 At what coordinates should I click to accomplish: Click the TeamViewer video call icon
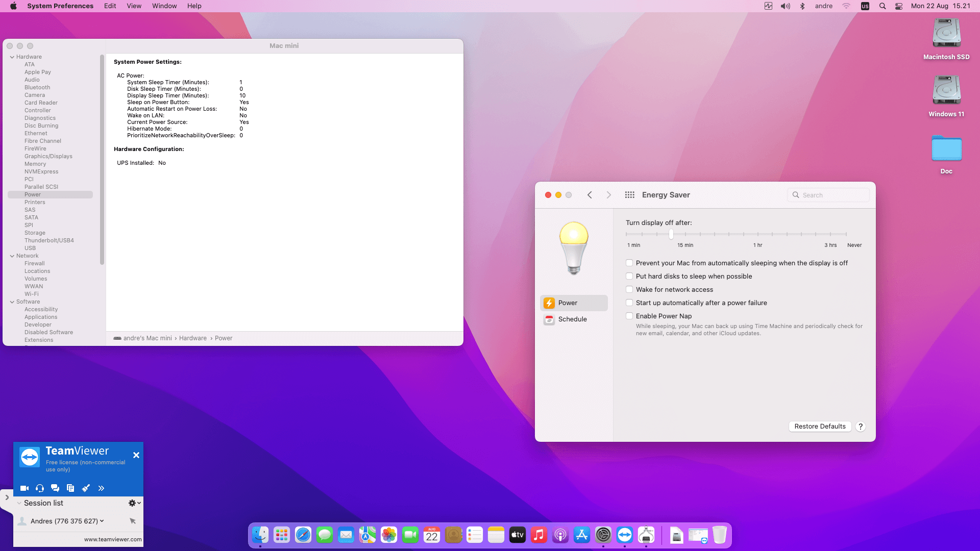click(24, 488)
